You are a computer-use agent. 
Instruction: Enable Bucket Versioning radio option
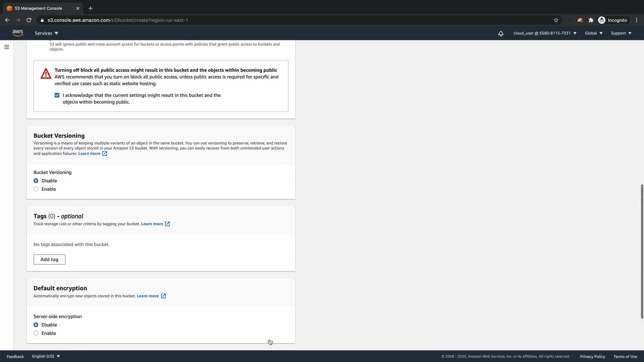point(36,189)
